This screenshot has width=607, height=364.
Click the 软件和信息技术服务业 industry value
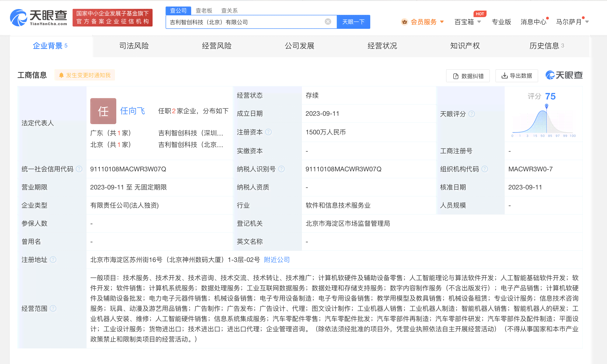click(x=338, y=205)
